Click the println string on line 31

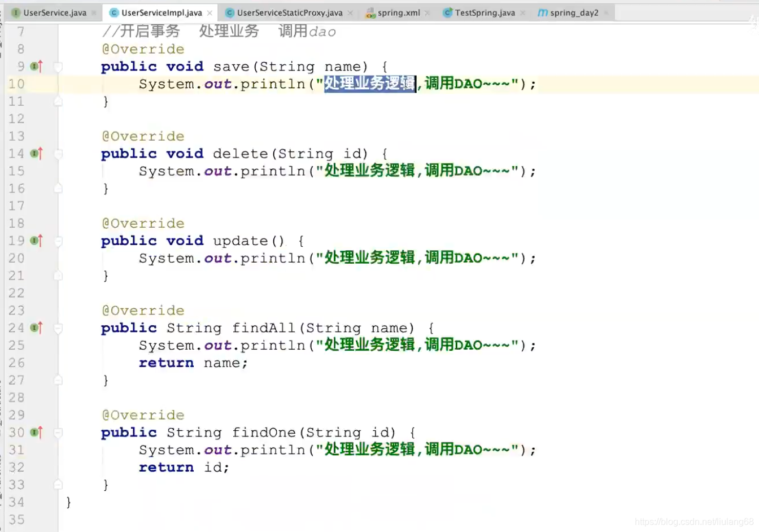click(417, 450)
